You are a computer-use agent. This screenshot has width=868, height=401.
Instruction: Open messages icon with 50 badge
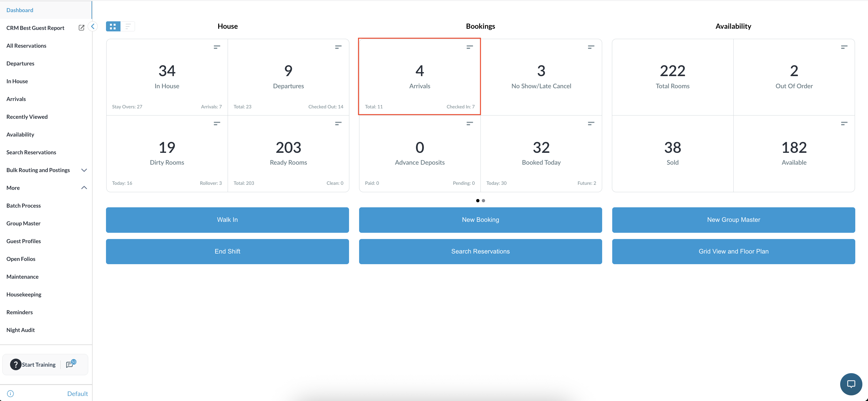point(71,364)
